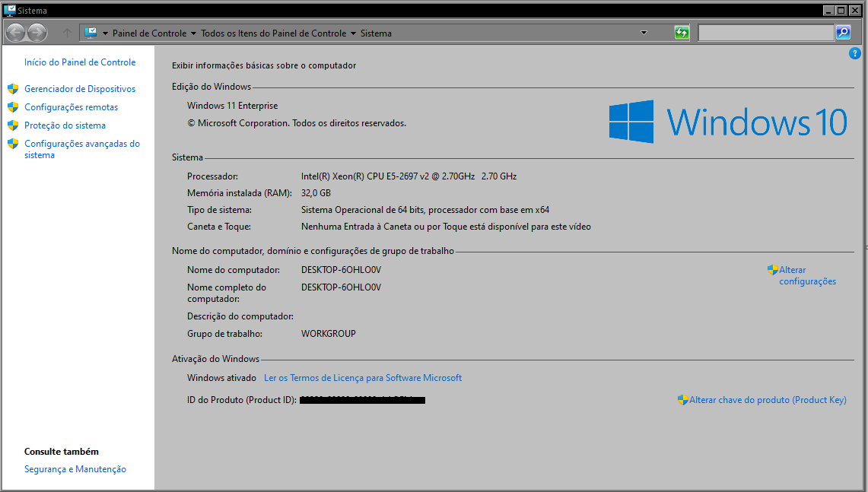Click the Windows ativado status text

(x=221, y=377)
